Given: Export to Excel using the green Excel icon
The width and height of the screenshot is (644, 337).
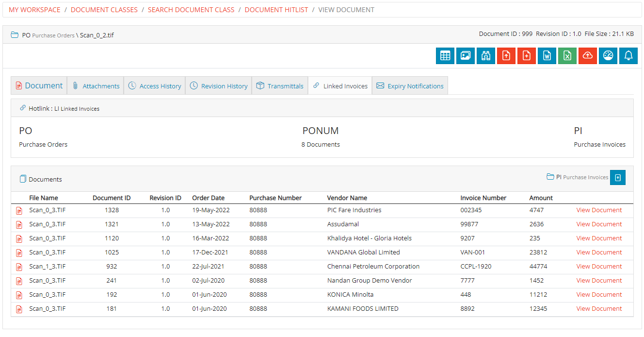Looking at the screenshot, I should [x=567, y=55].
